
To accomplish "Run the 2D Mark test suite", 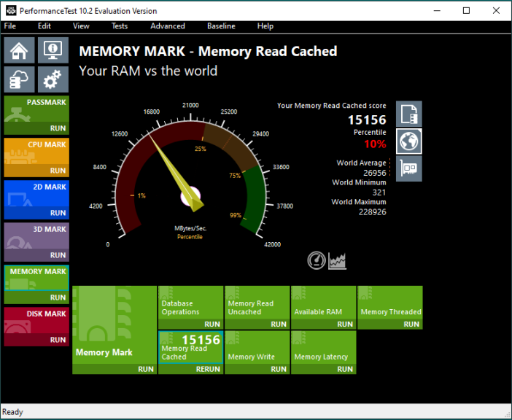I will pyautogui.click(x=36, y=213).
